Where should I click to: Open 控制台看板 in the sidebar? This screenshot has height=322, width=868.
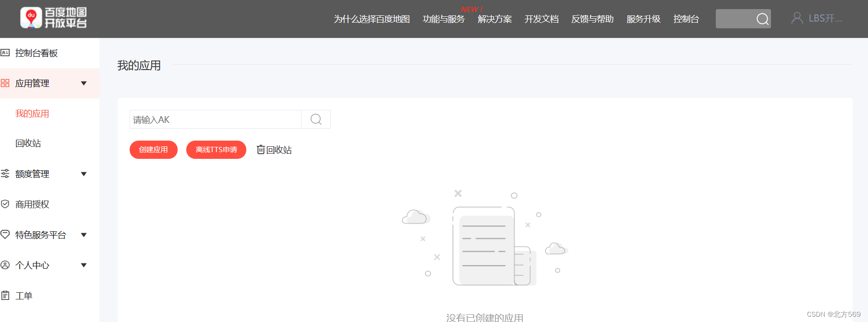[x=36, y=53]
